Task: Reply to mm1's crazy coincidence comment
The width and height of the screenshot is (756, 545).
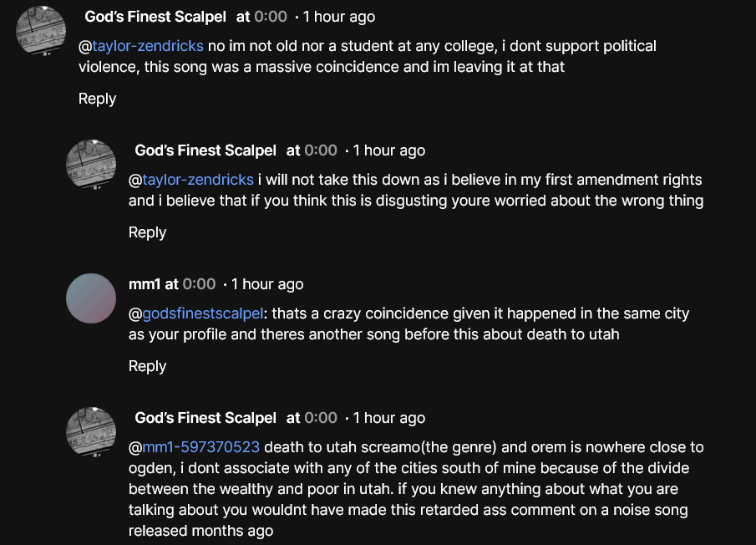Action: tap(147, 366)
